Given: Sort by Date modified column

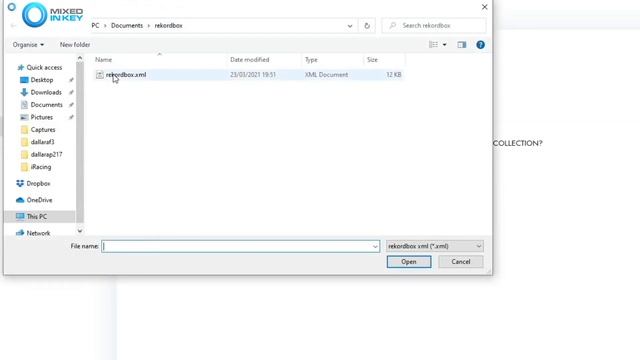Looking at the screenshot, I should (249, 60).
